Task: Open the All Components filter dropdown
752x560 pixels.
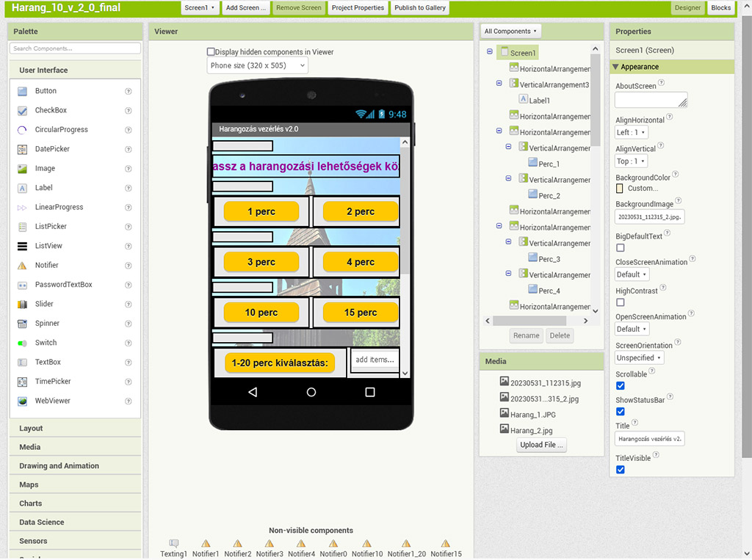Action: tap(511, 31)
